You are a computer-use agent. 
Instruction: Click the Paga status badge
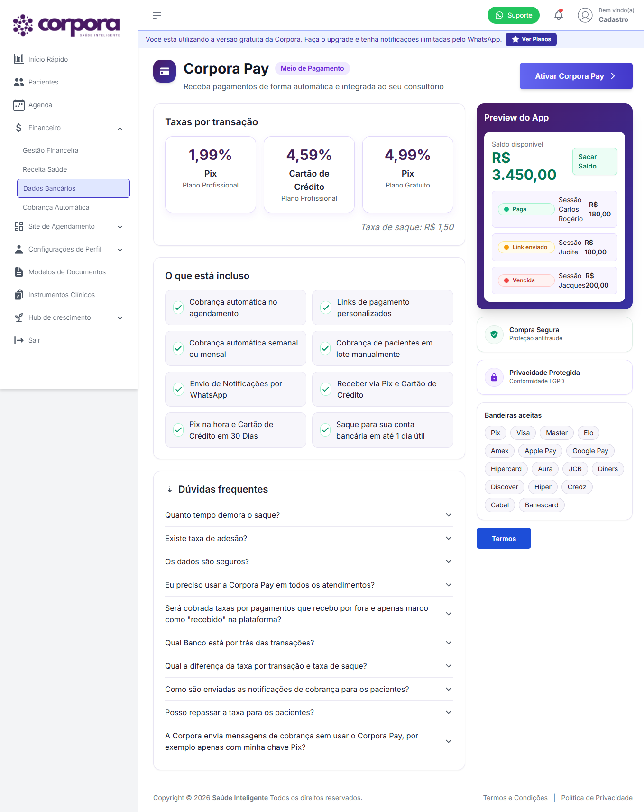(526, 209)
